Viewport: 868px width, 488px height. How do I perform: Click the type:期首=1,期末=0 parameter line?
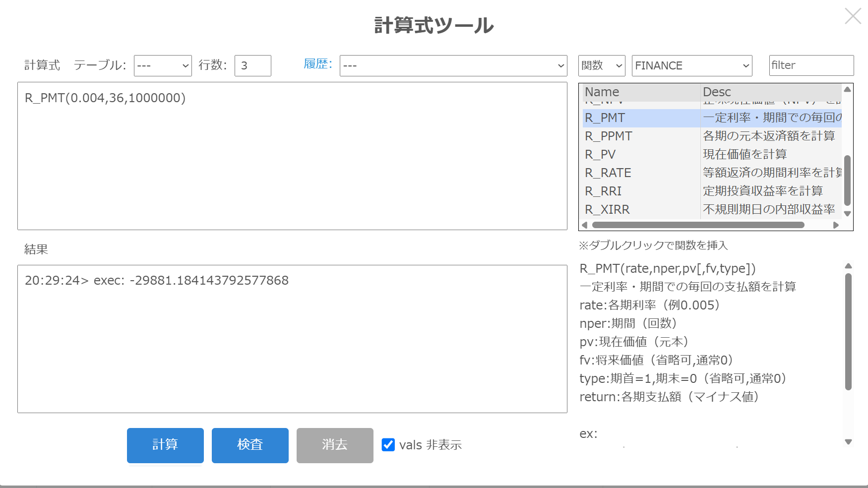coord(683,379)
